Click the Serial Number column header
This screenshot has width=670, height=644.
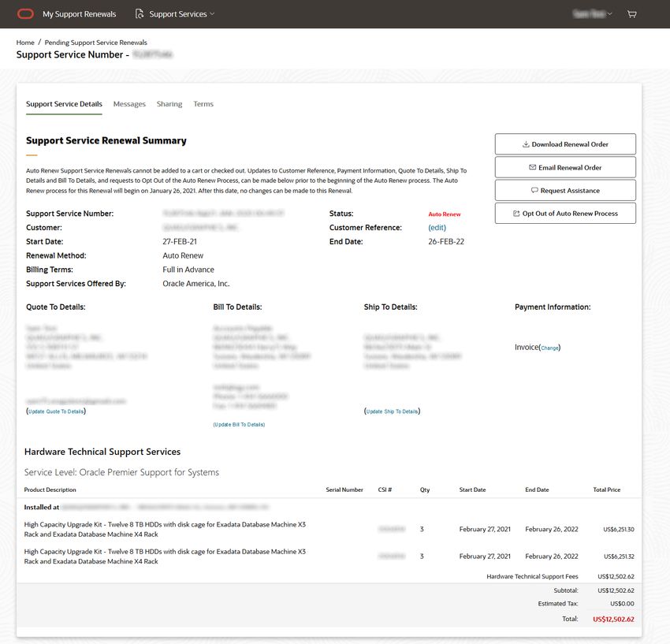click(344, 490)
